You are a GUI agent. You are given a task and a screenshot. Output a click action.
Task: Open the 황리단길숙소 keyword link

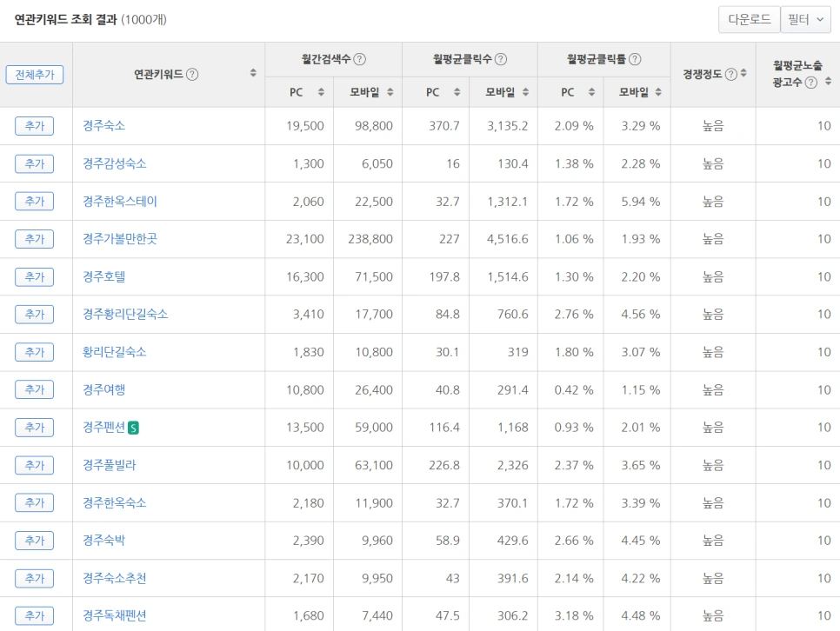[115, 352]
